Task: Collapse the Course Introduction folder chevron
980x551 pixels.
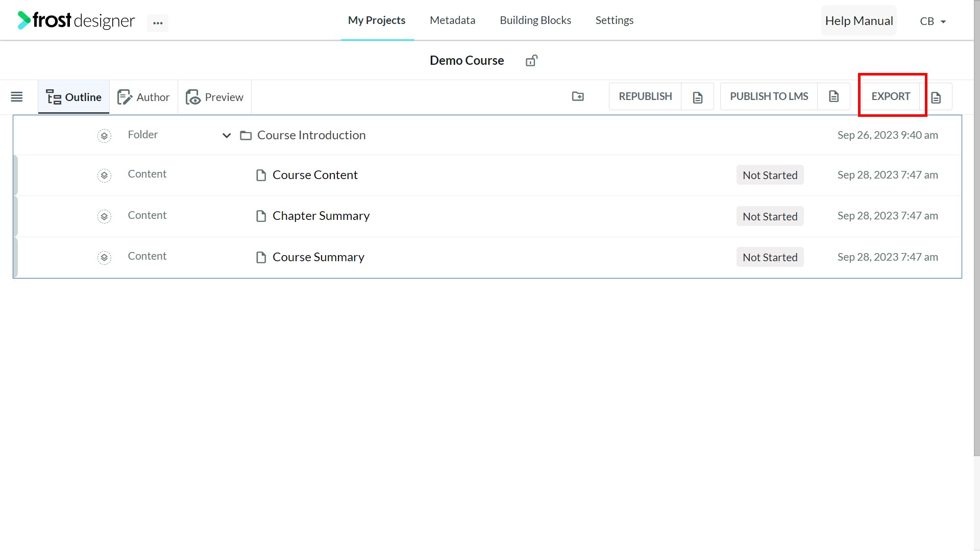Action: (x=227, y=136)
